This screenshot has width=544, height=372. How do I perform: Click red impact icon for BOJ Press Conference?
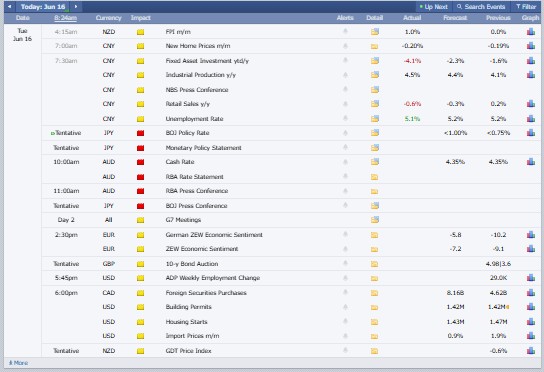point(140,206)
